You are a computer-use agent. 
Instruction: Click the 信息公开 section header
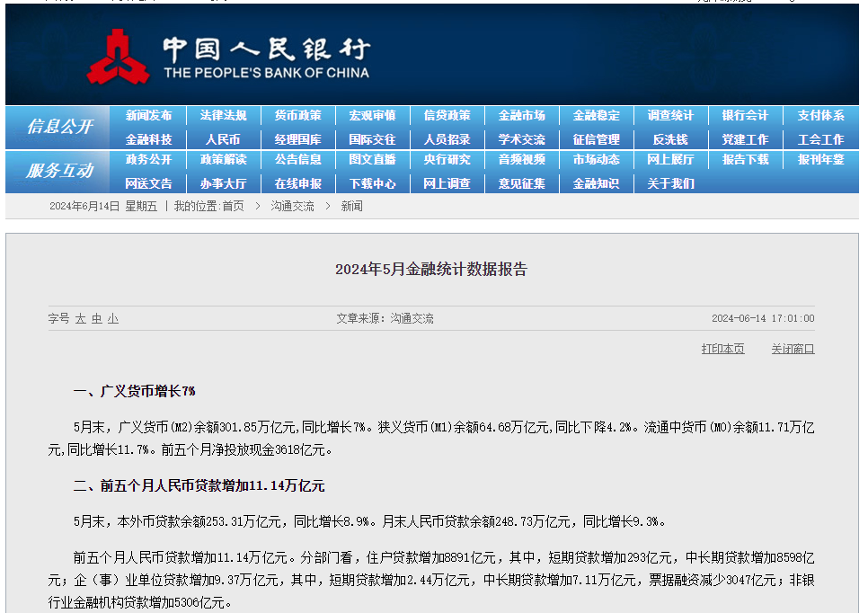pyautogui.click(x=59, y=127)
